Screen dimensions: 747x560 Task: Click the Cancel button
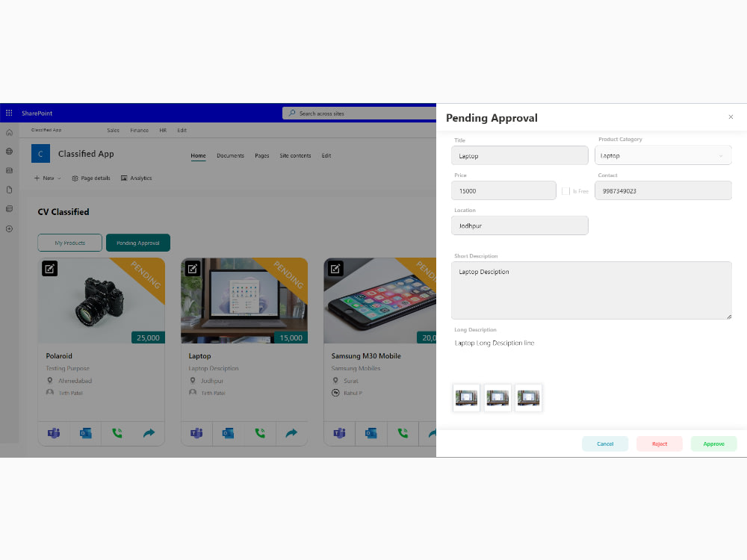(605, 444)
